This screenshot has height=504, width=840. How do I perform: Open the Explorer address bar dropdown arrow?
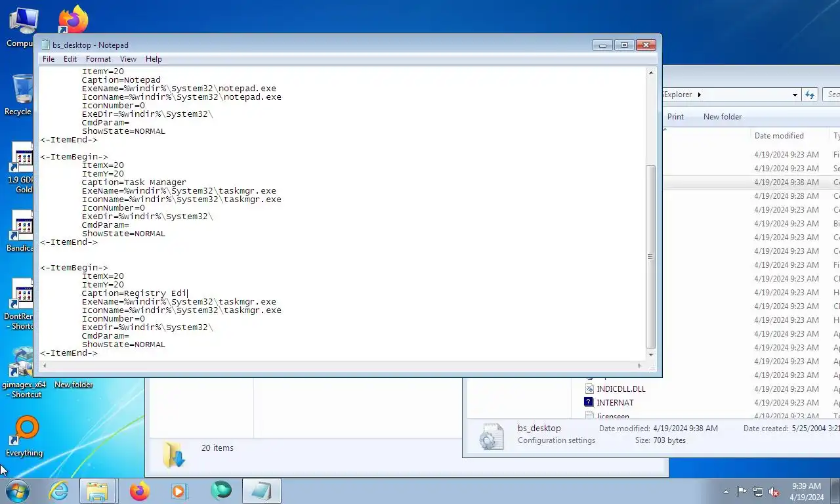point(795,94)
